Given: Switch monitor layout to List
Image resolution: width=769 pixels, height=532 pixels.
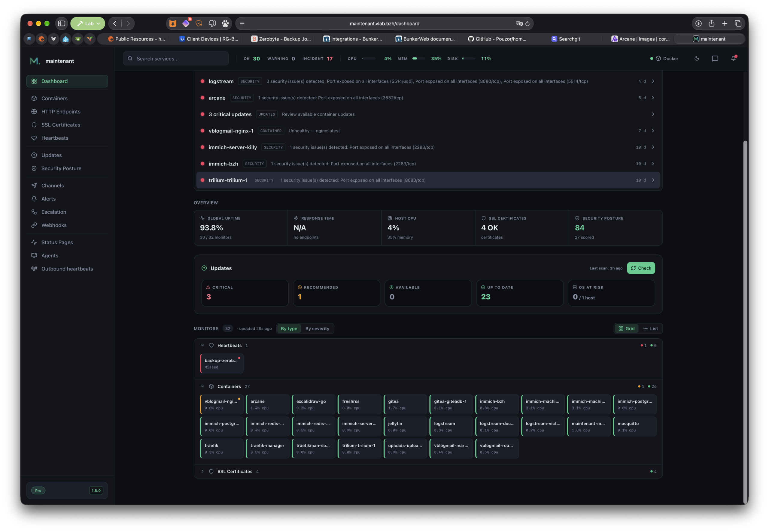Looking at the screenshot, I should click(650, 329).
